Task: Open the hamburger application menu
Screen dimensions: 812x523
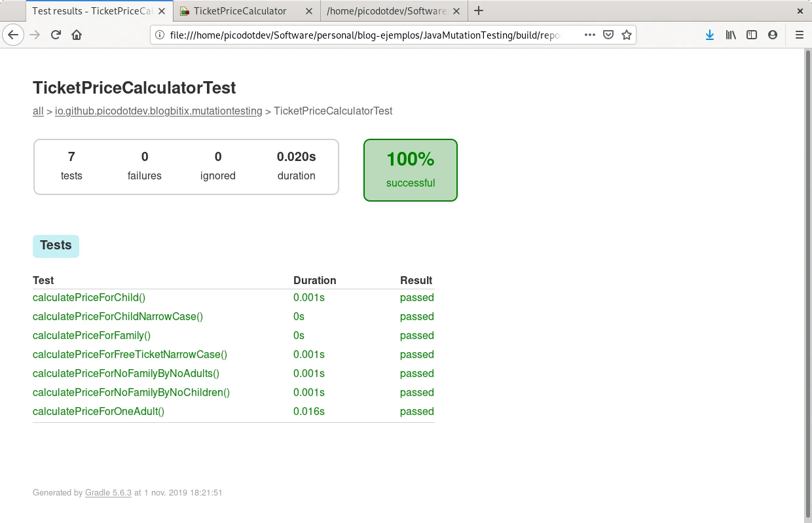Action: pos(799,35)
